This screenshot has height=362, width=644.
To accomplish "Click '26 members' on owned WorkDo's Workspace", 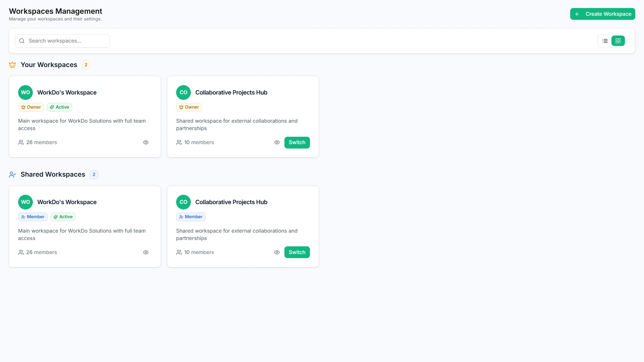I will click(x=42, y=142).
